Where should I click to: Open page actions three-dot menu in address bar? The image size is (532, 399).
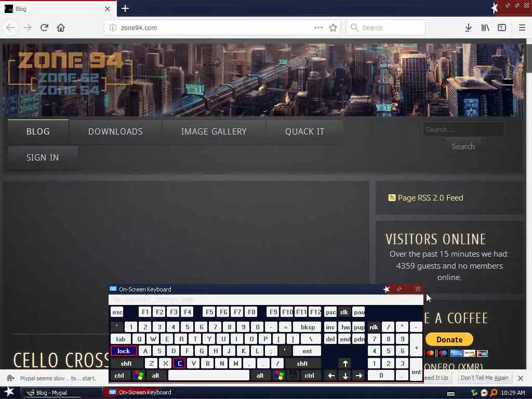(x=318, y=28)
